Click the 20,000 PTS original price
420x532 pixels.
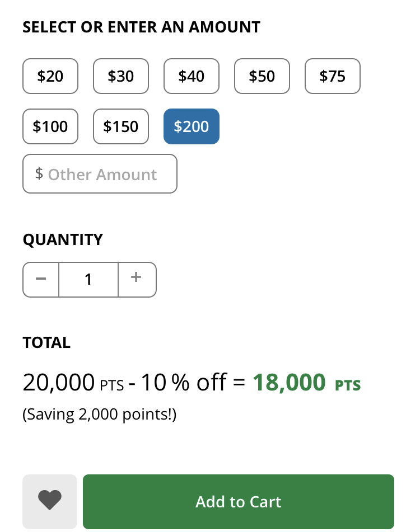73,383
